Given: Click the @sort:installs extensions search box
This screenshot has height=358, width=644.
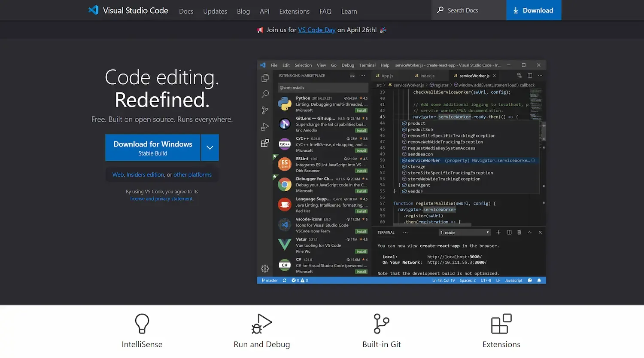Looking at the screenshot, I should pyautogui.click(x=323, y=88).
